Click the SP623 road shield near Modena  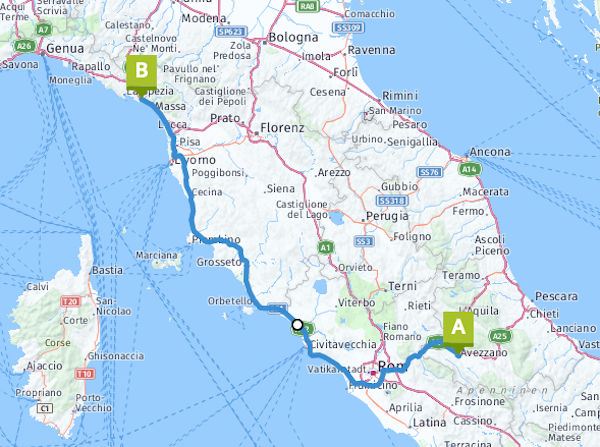(232, 32)
